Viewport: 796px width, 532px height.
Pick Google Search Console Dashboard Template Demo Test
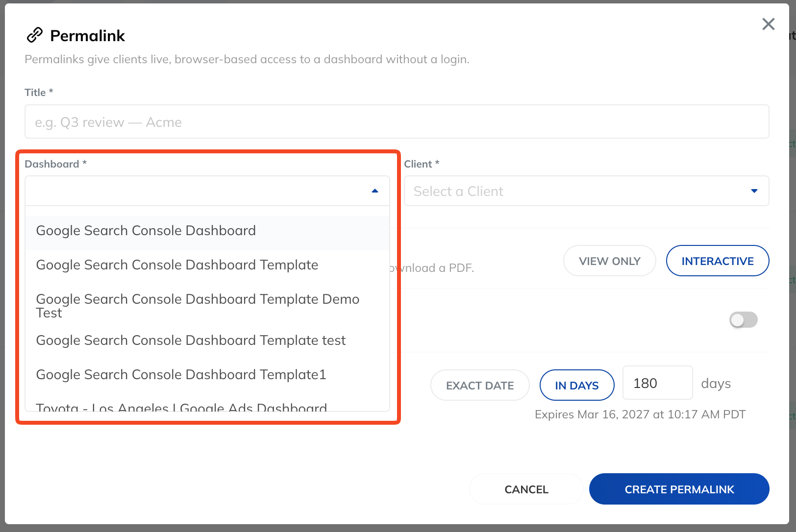(x=207, y=306)
